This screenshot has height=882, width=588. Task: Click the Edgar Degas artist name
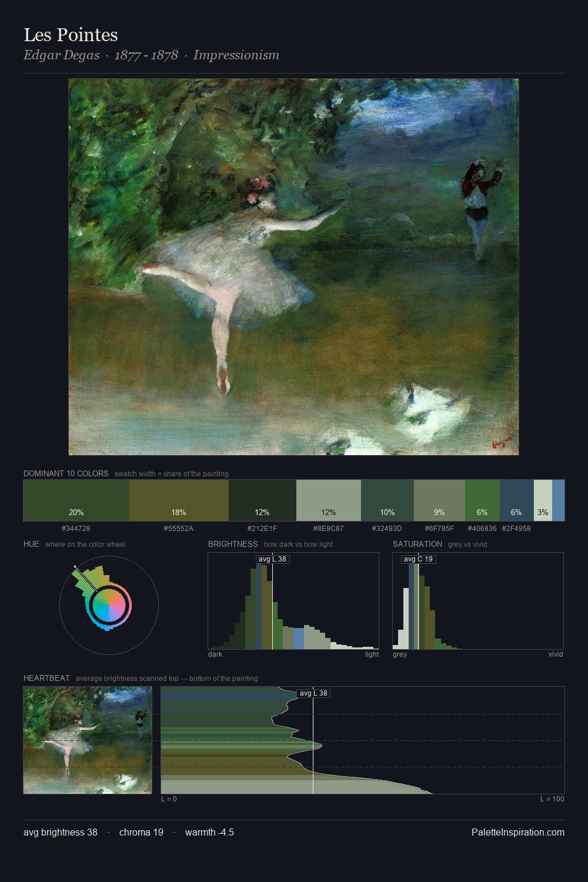(62, 55)
